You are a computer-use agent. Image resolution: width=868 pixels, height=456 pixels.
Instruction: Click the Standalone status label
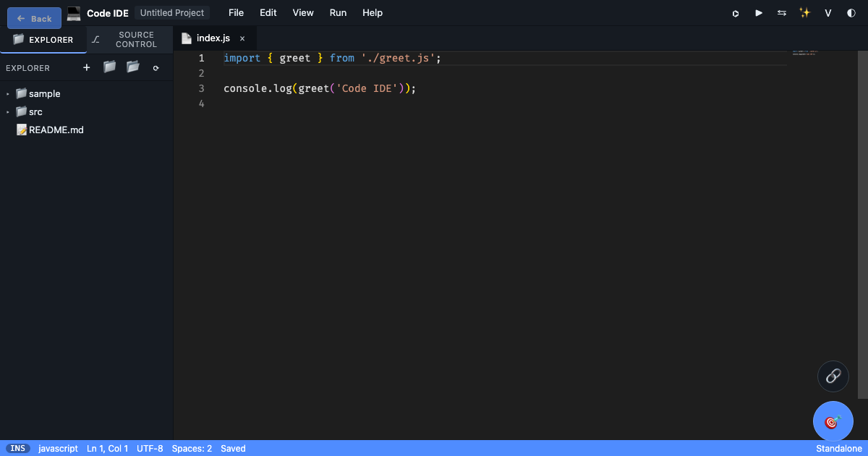tap(839, 449)
